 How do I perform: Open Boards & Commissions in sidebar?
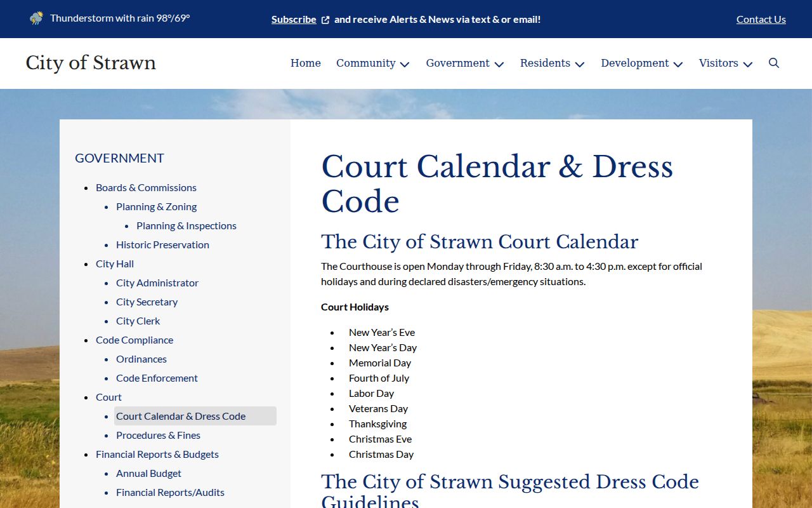[x=146, y=187]
